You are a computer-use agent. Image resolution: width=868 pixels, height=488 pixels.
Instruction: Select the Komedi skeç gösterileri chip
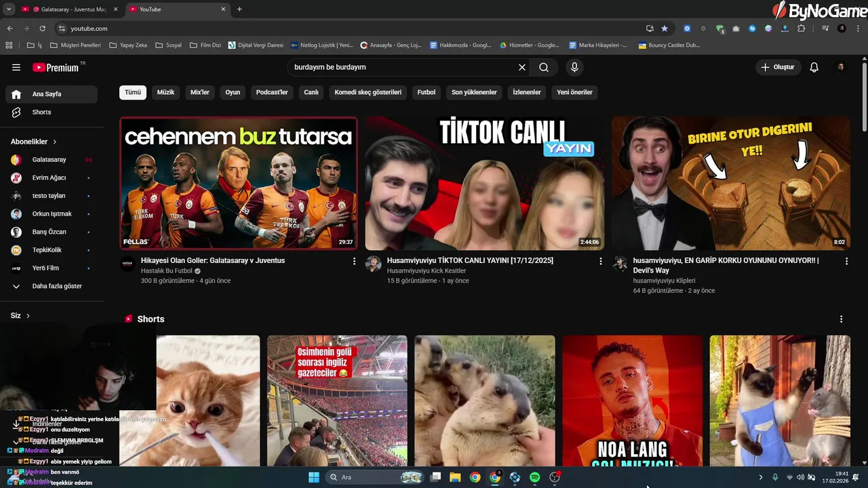click(x=368, y=92)
